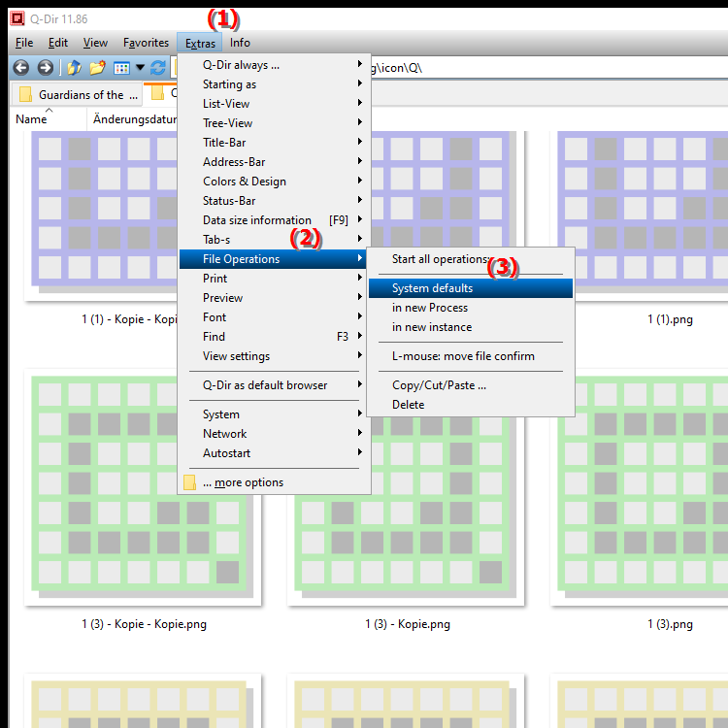Toggle L-mouse: move file confirm
Viewport: 728px width, 728px height.
pos(471,356)
